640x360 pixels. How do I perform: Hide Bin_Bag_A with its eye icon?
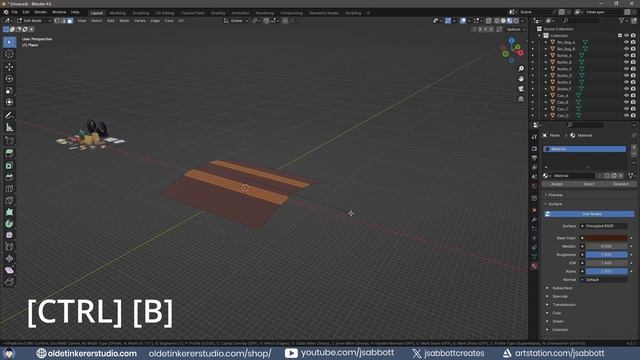pos(626,42)
